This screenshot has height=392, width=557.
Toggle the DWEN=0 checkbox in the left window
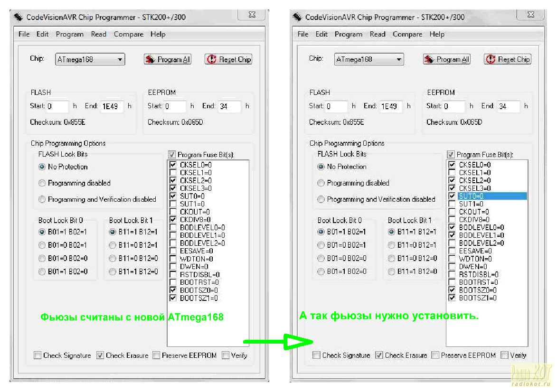173,266
